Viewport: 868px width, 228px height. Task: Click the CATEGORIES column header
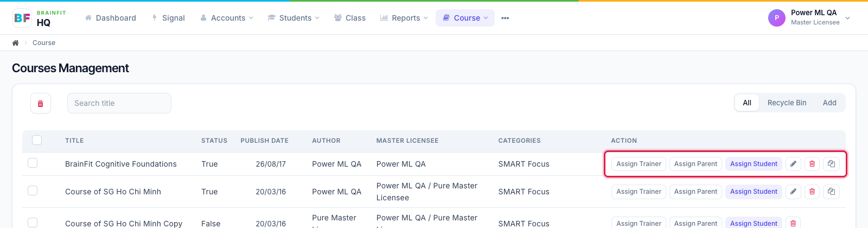point(520,141)
